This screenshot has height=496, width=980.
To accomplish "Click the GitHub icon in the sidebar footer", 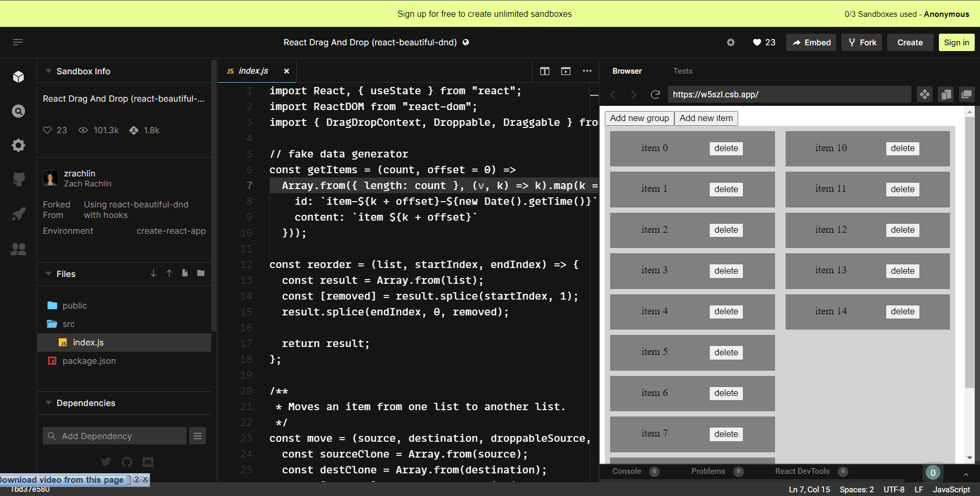I will click(127, 462).
